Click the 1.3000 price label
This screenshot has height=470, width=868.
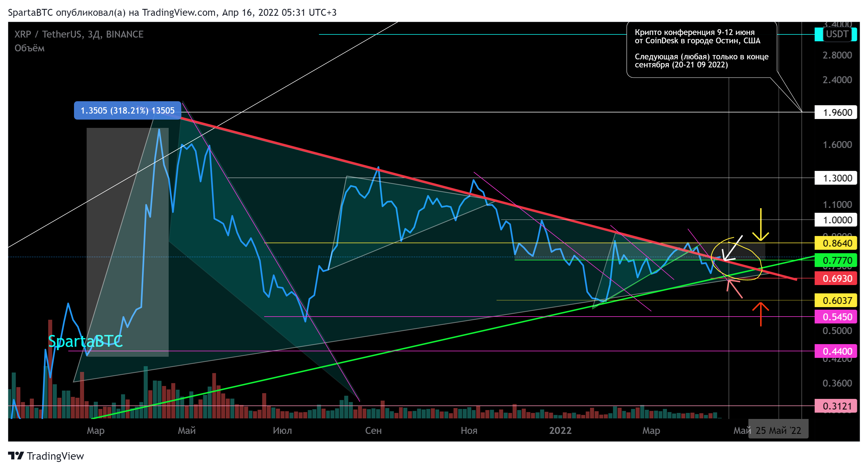(x=836, y=178)
